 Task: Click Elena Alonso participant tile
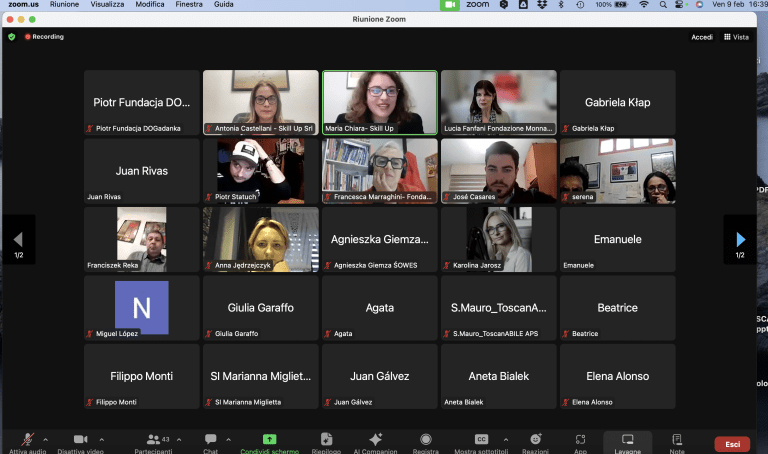pyautogui.click(x=618, y=377)
